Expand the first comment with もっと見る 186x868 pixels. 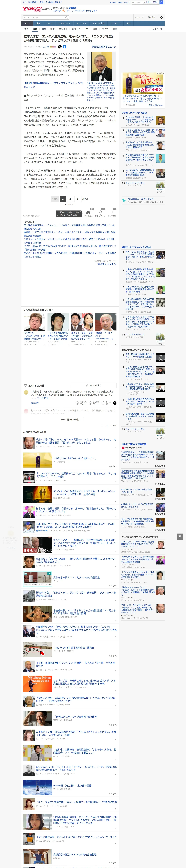(x=43, y=398)
